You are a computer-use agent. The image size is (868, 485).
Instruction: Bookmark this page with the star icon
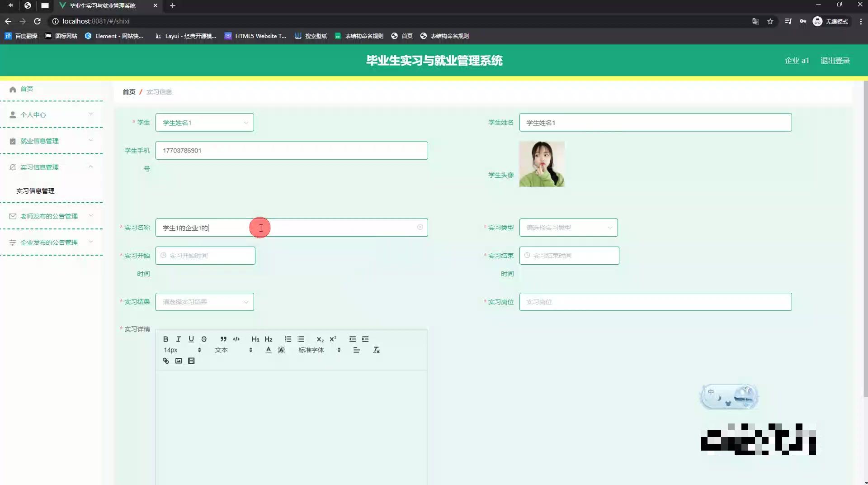coord(770,21)
